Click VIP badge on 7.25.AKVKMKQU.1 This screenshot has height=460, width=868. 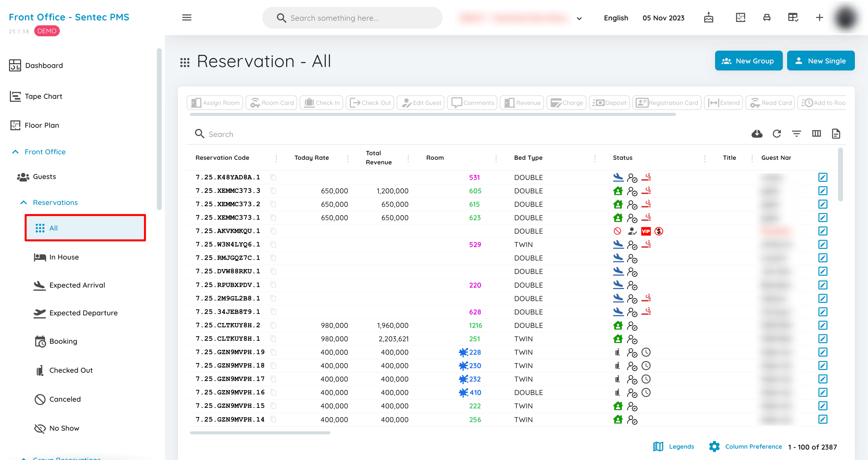pyautogui.click(x=646, y=231)
